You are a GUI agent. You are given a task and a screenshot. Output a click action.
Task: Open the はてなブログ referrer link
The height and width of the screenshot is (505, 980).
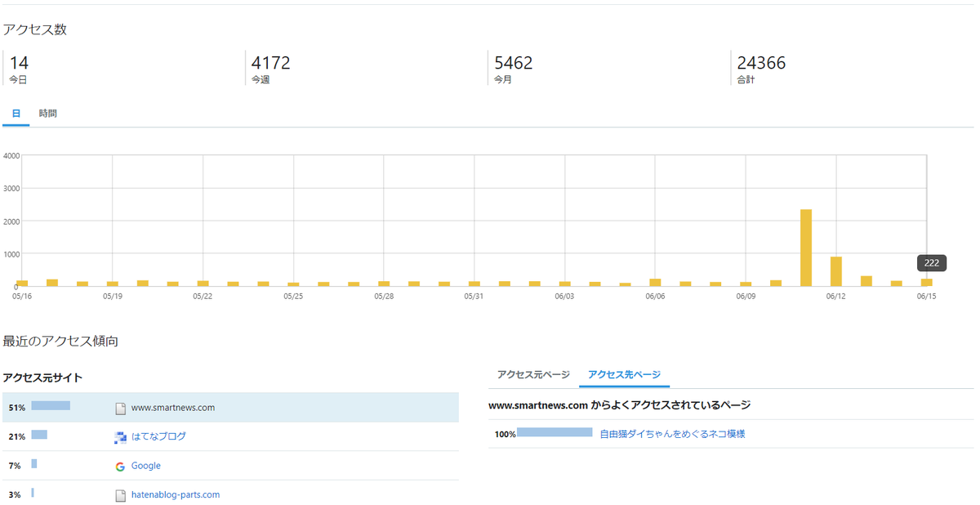pyautogui.click(x=158, y=436)
